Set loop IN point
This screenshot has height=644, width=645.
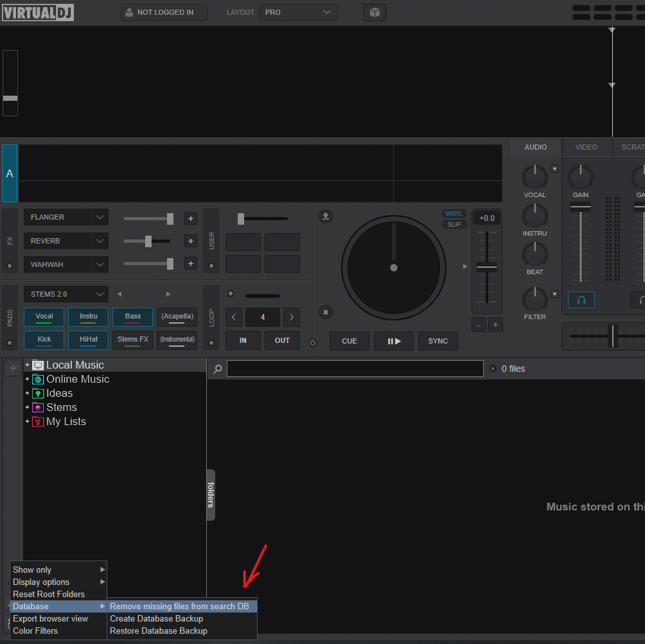click(x=243, y=340)
